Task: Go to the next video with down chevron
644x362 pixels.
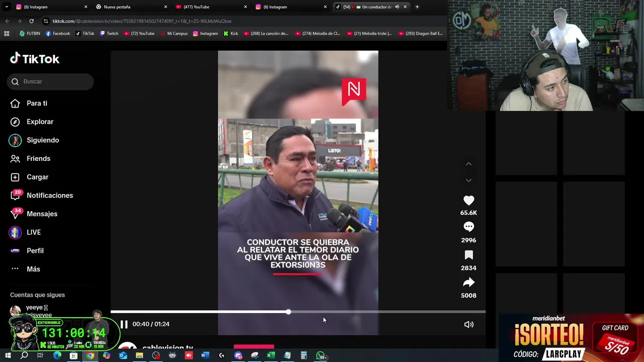Action: pos(468,180)
